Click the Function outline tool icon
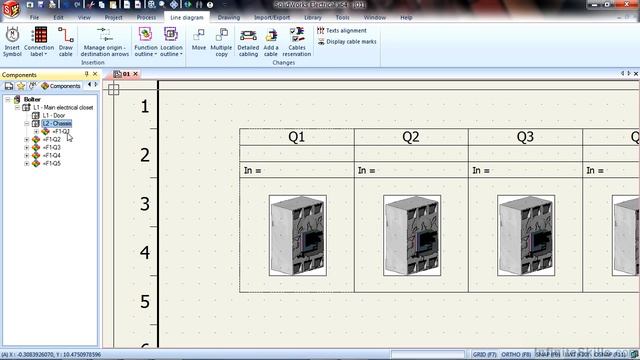Image resolution: width=640 pixels, height=360 pixels. pyautogui.click(x=145, y=34)
